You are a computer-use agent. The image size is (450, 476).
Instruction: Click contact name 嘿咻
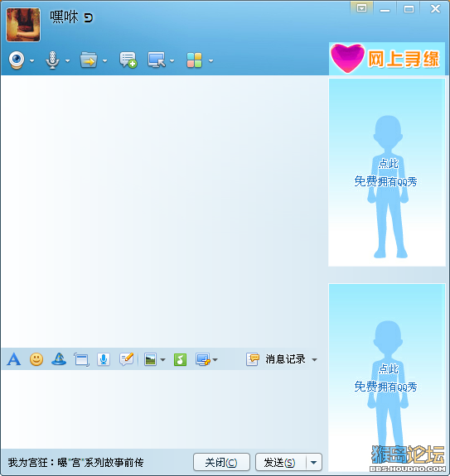pyautogui.click(x=64, y=17)
